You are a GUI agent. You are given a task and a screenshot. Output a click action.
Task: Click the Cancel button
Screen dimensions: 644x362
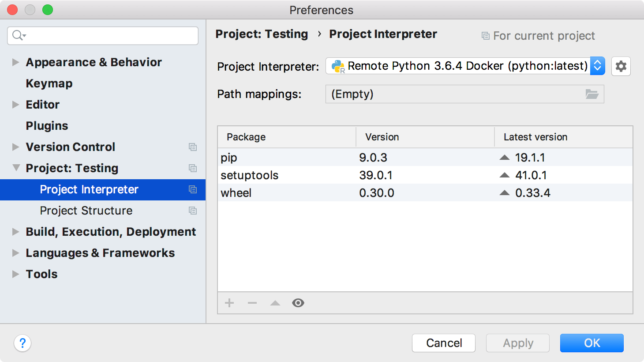click(x=443, y=343)
